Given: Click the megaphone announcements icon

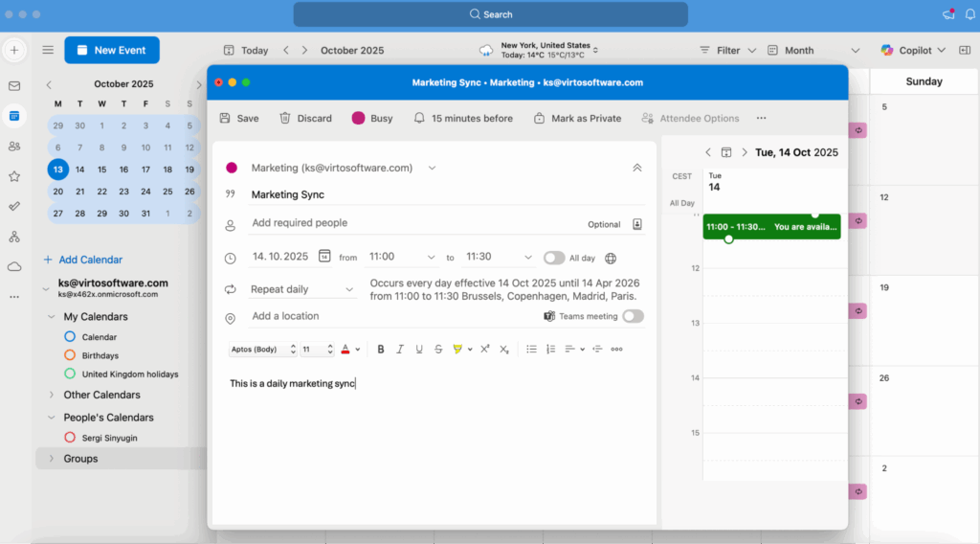Looking at the screenshot, I should click(948, 13).
